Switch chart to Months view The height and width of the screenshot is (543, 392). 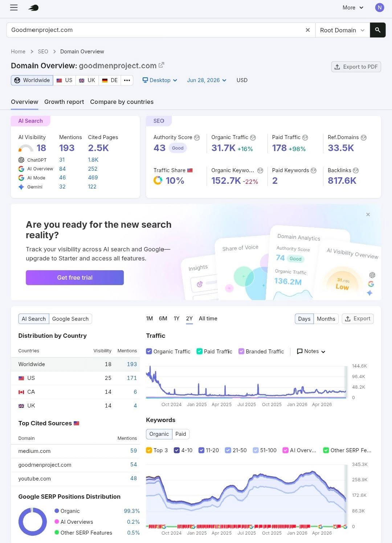tap(326, 319)
